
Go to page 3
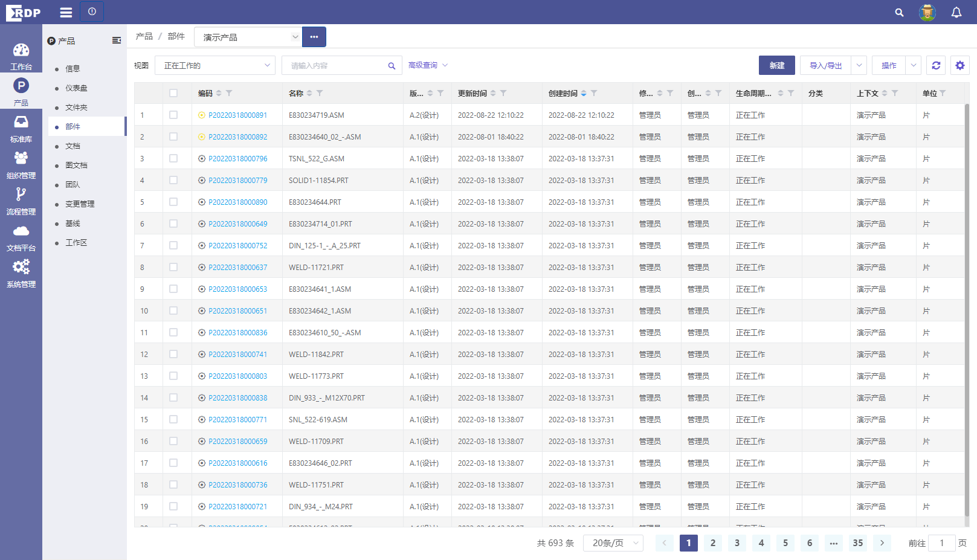pyautogui.click(x=737, y=543)
